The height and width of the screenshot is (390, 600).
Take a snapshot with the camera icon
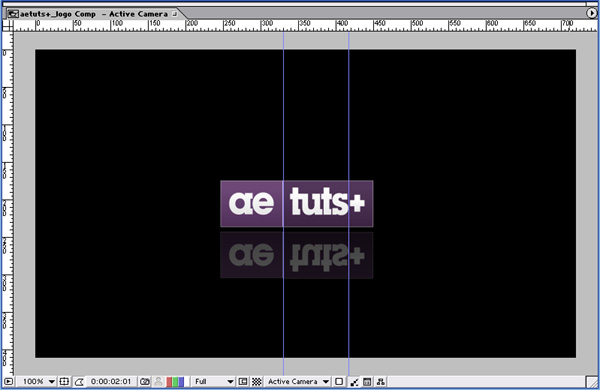145,382
